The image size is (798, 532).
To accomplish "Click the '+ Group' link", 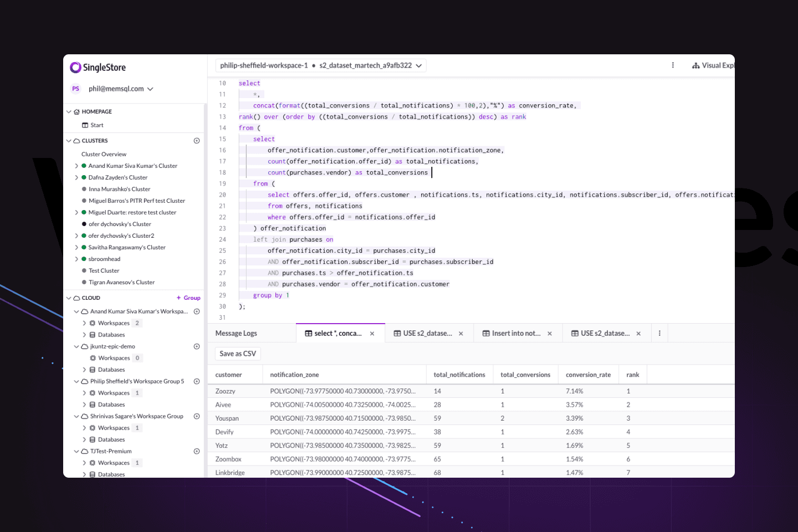I will click(188, 298).
